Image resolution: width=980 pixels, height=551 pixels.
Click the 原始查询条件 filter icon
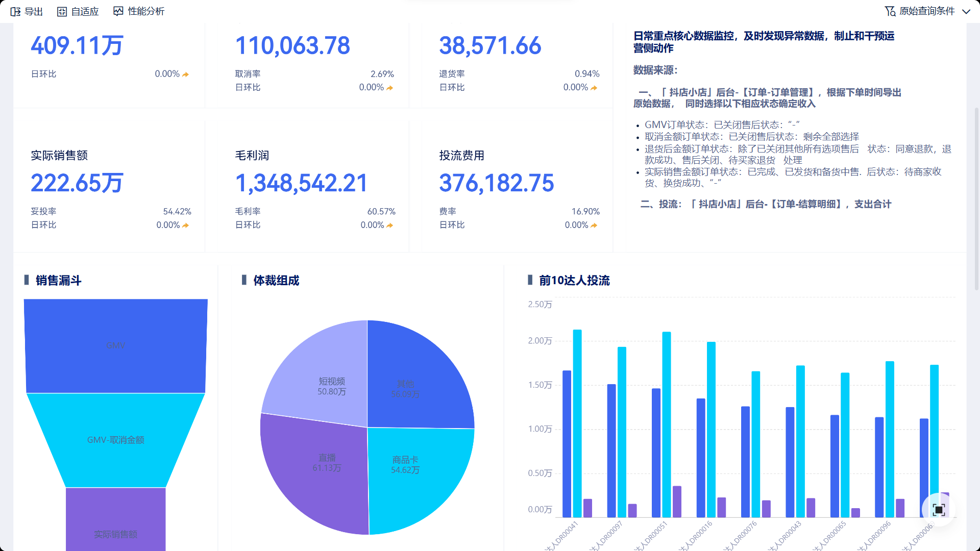click(x=890, y=11)
